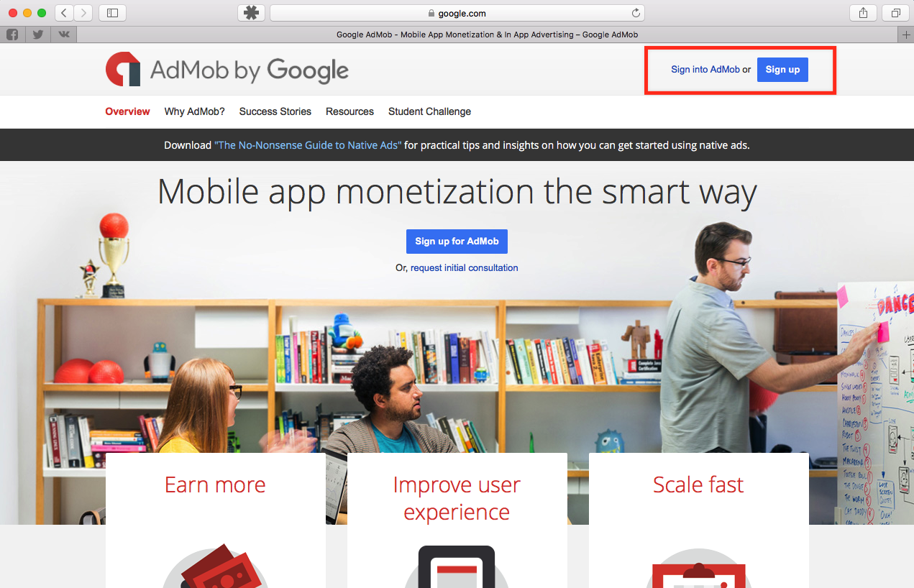Show all tabs overview icon
Screen dimensions: 914x588
896,12
